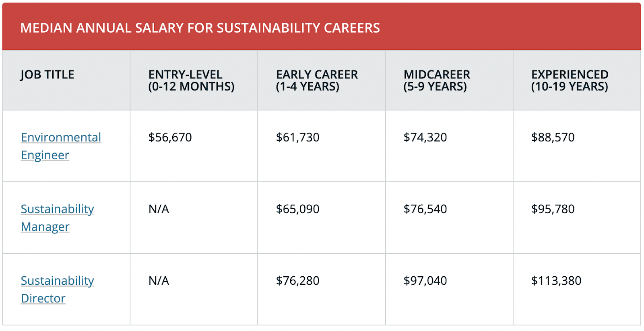The image size is (644, 331).
Task: Click the Midcareer (5-9 Years) header
Action: click(x=437, y=80)
